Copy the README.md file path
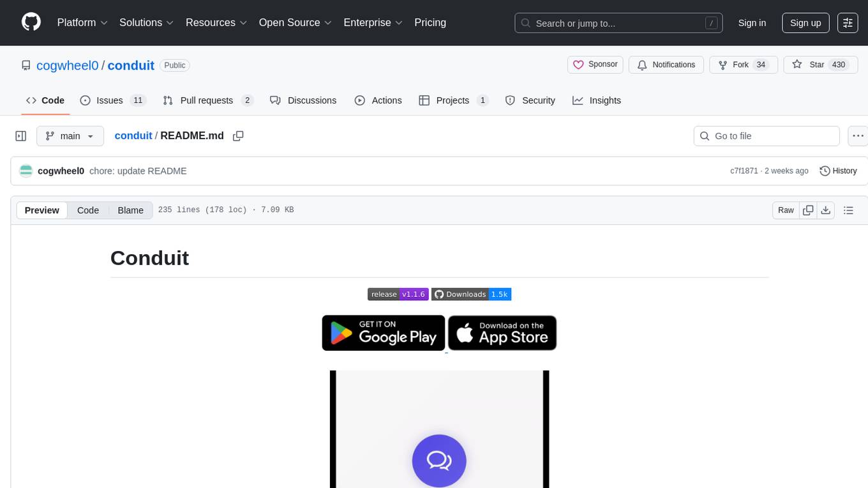 click(x=238, y=136)
